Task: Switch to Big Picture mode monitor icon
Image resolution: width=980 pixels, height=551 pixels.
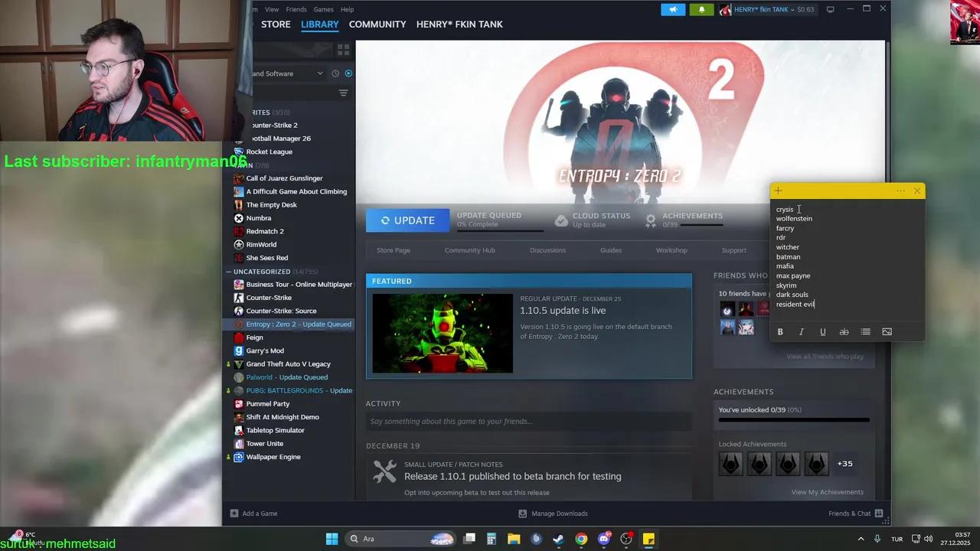Action: click(x=831, y=9)
